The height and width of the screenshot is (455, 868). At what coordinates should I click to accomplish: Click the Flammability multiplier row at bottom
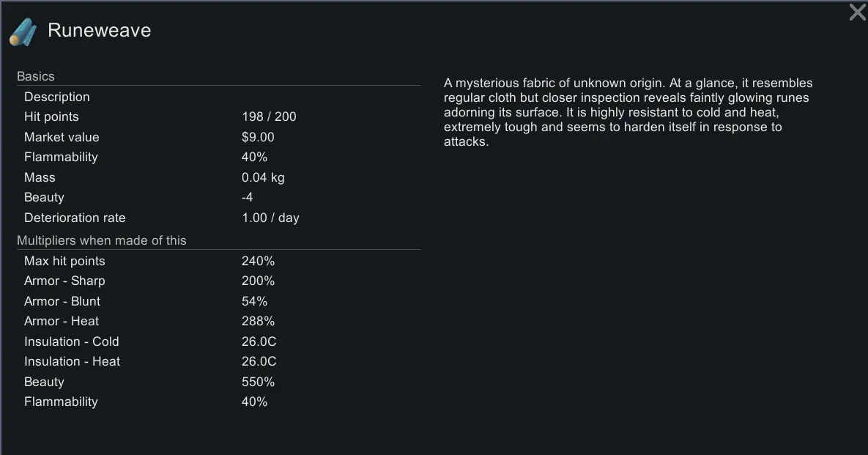[61, 402]
